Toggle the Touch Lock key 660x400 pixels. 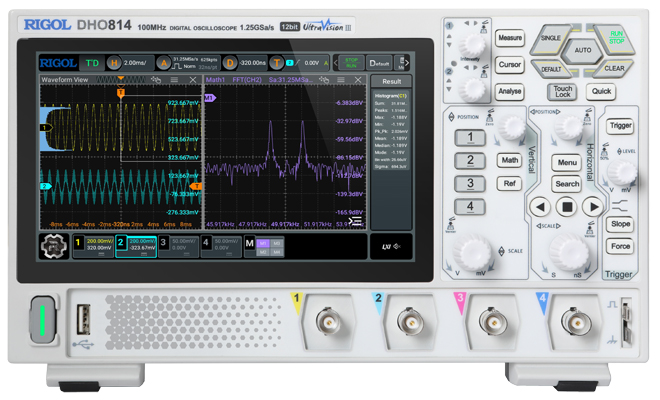click(562, 91)
